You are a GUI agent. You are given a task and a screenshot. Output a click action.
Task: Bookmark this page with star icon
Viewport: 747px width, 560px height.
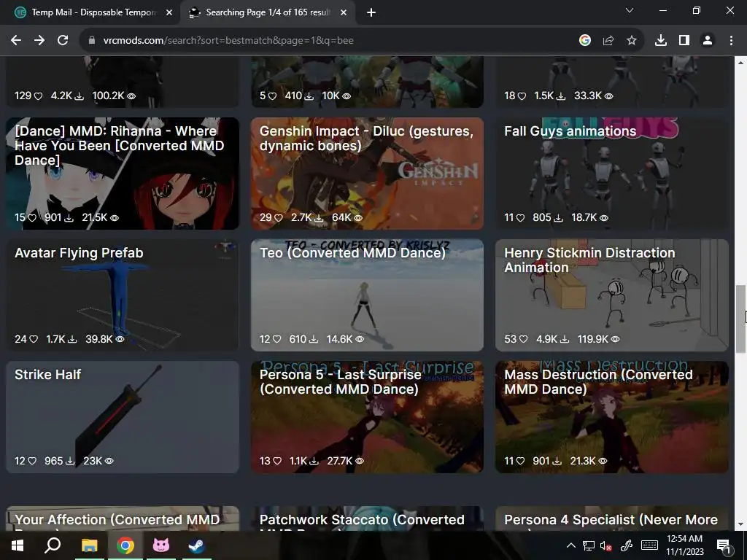click(632, 41)
